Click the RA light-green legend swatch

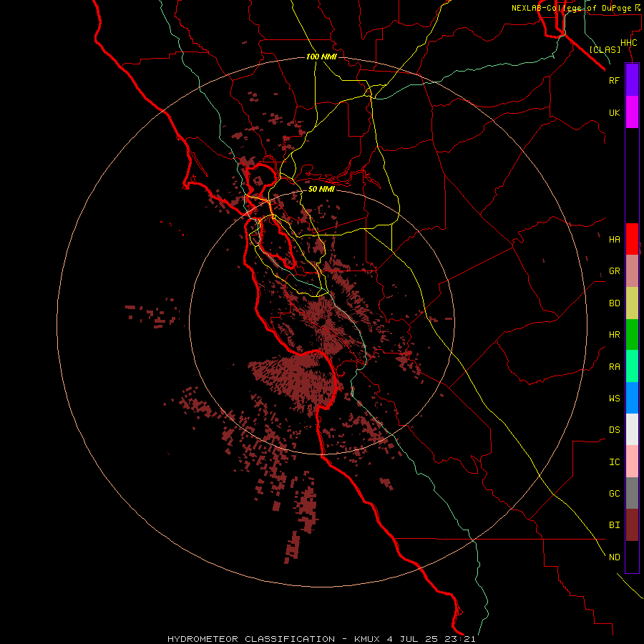click(x=632, y=366)
